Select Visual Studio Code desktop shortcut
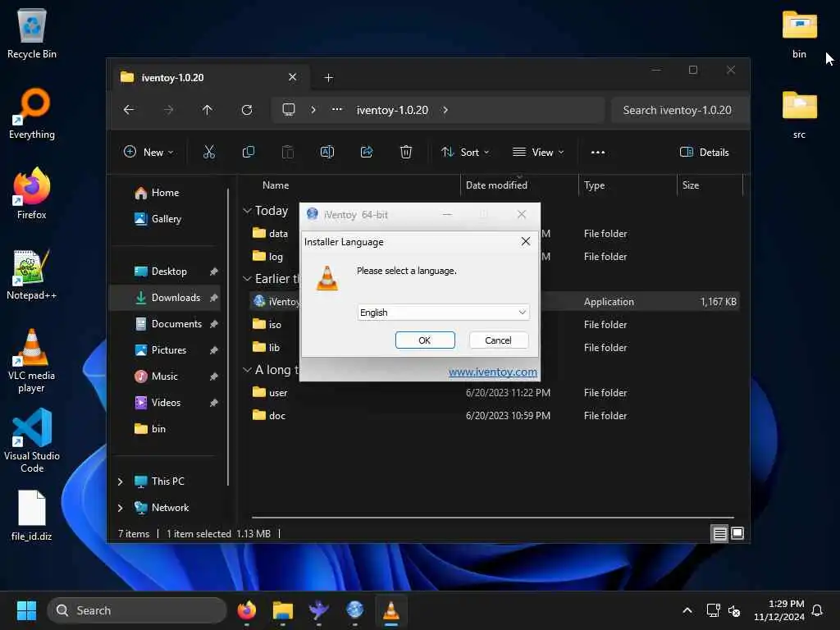Screen dimensions: 840x630 click(x=32, y=441)
